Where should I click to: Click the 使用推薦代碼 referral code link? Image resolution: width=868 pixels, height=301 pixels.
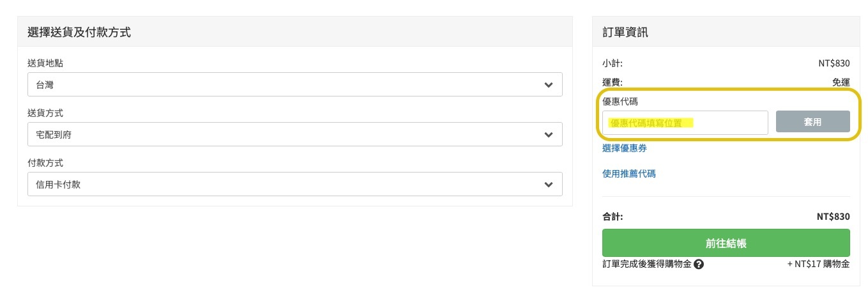click(x=629, y=173)
